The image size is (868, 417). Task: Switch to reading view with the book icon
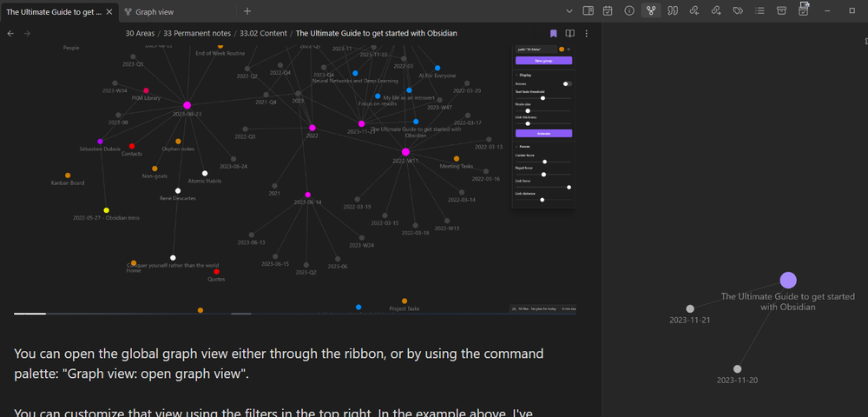pos(570,33)
